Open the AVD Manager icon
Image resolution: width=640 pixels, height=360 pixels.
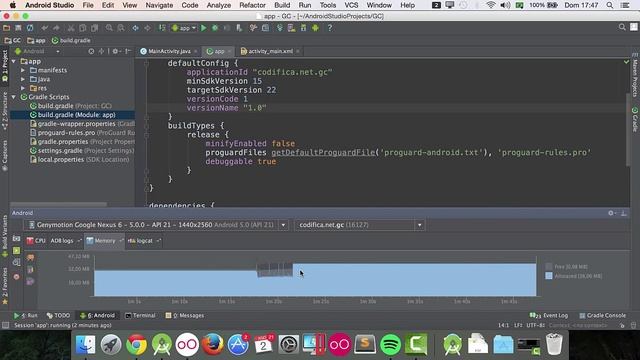click(x=291, y=28)
